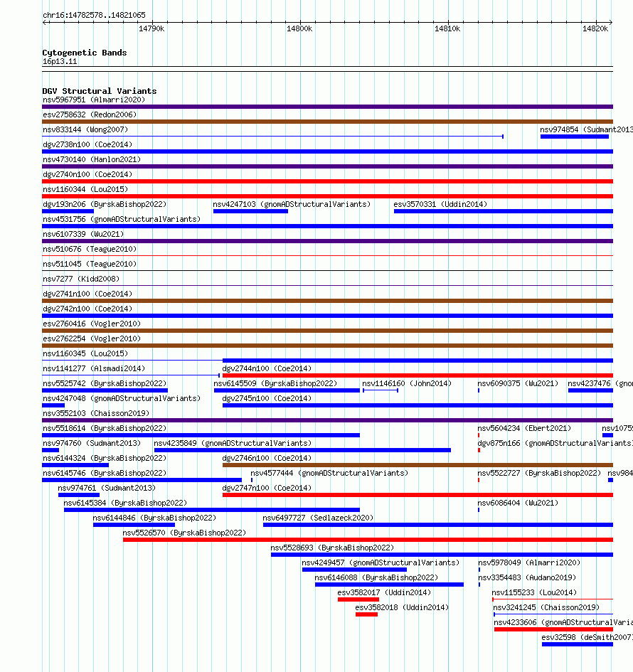Select the esv2758632 (Redon2006) track label

pos(90,115)
